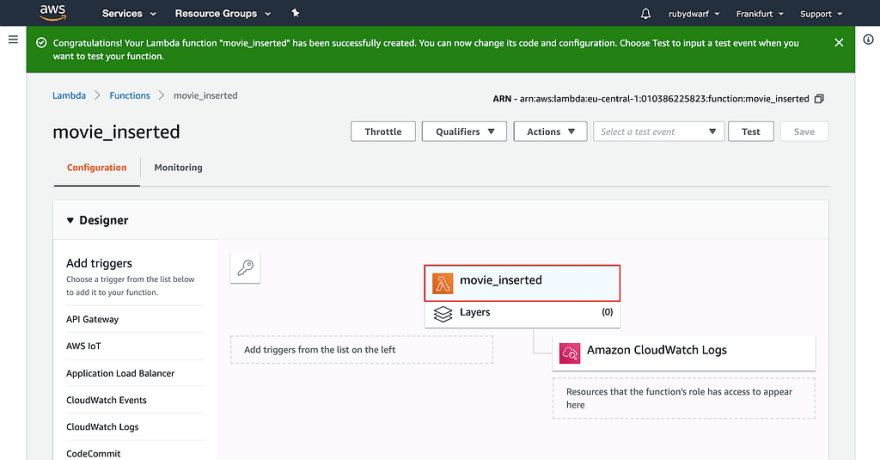880x460 pixels.
Task: Click the Layers count (0)
Action: tap(607, 312)
